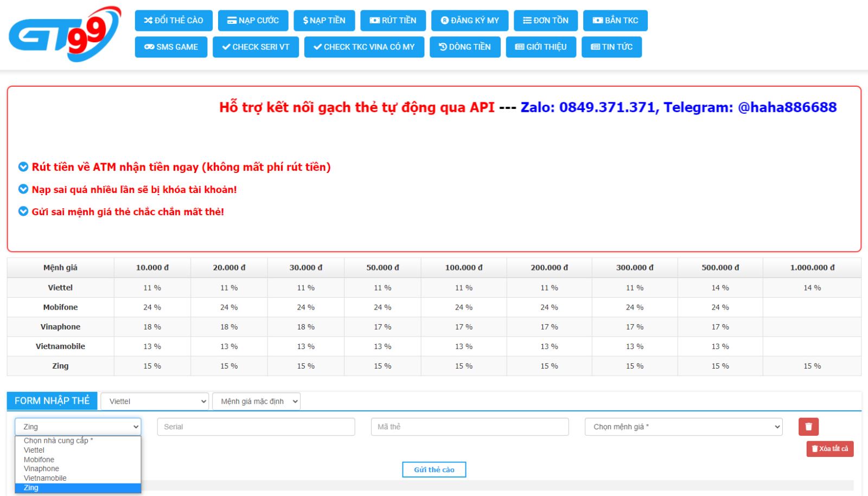Click the 10.000 đ column header
The height and width of the screenshot is (496, 868).
click(152, 268)
